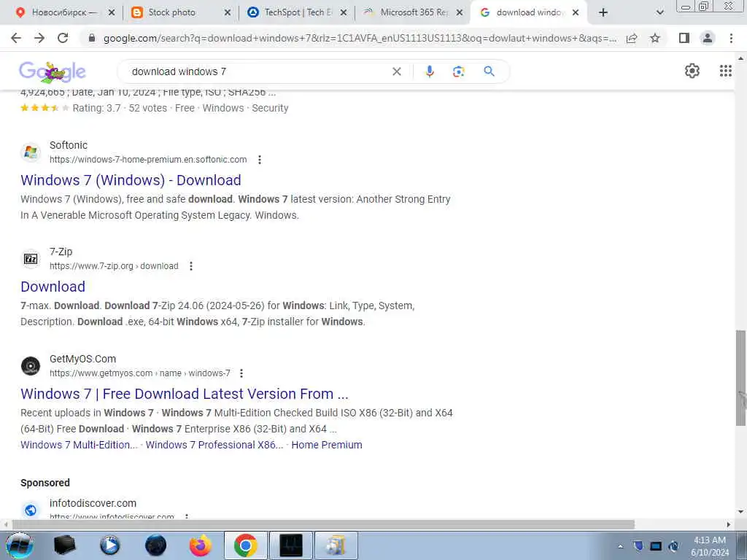Screen dimensions: 747x560
Task: Click the https://www.7-zip.org › download URL text
Action: tap(114, 266)
